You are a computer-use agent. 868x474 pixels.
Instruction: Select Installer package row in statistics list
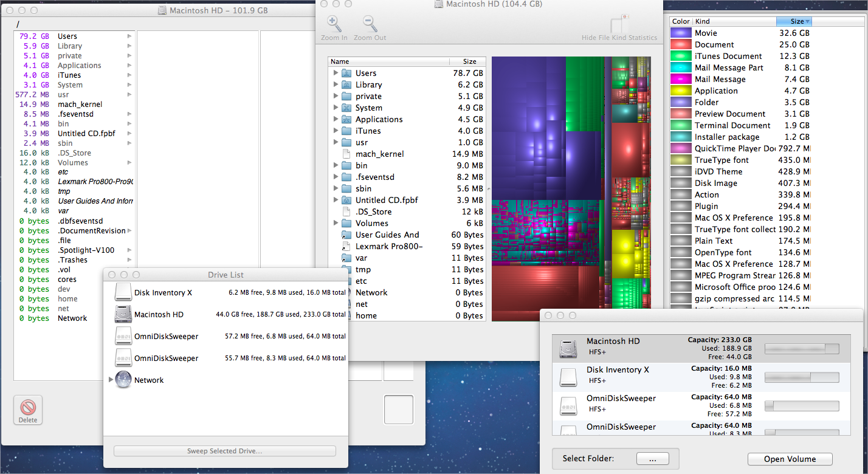pyautogui.click(x=740, y=137)
